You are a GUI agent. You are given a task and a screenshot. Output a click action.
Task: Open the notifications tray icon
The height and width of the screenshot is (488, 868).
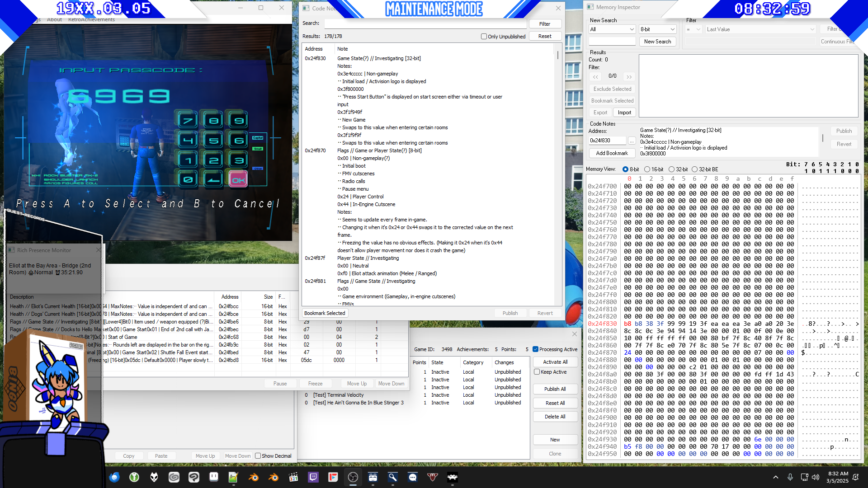point(856,477)
